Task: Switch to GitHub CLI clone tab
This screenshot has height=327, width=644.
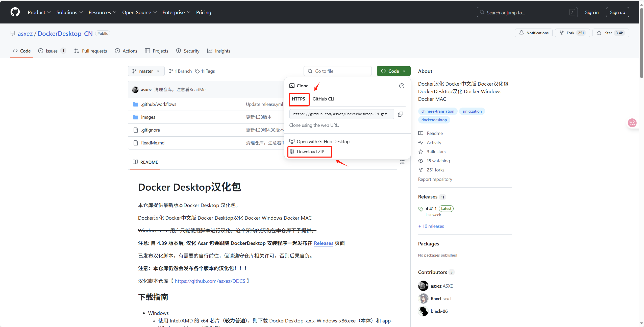Action: (x=323, y=99)
